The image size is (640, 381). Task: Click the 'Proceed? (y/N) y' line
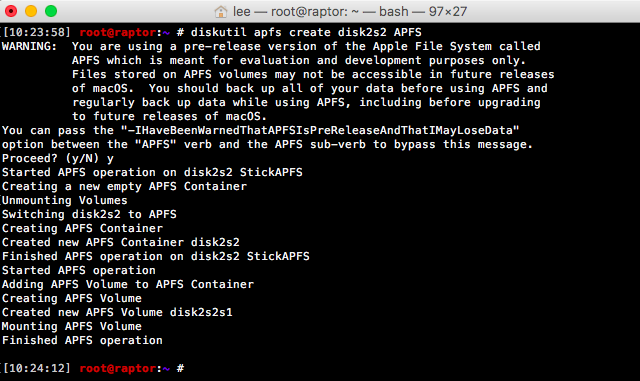(x=58, y=158)
